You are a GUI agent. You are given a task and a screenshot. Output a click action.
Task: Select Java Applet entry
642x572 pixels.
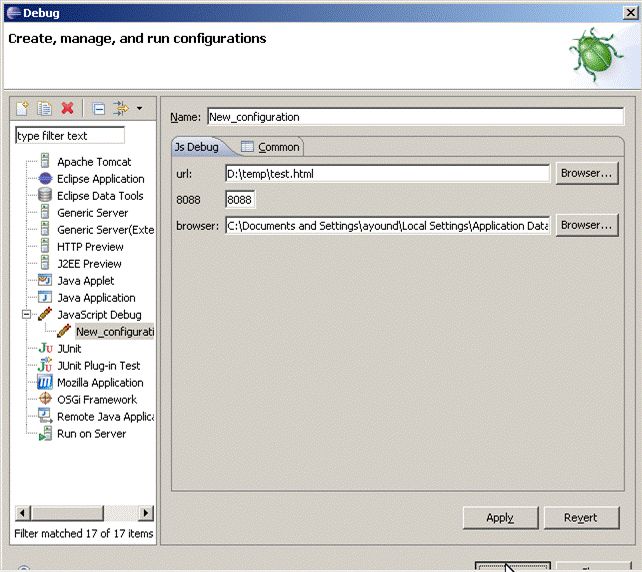pyautogui.click(x=86, y=281)
